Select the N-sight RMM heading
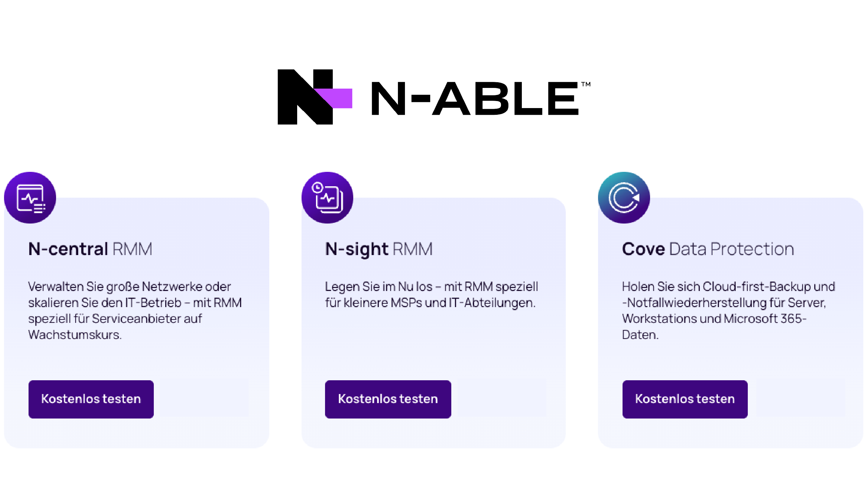Screen dimensions: 868x489 379,249
